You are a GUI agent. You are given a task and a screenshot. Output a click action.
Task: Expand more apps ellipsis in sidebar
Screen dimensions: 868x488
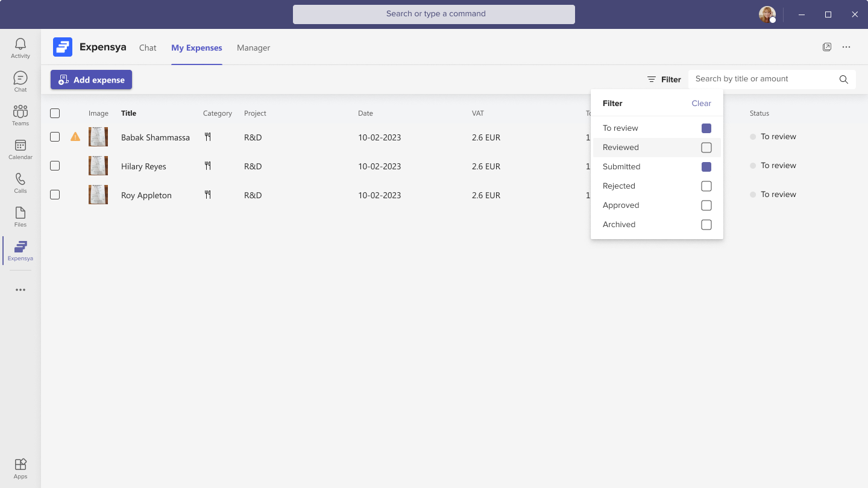(x=20, y=290)
